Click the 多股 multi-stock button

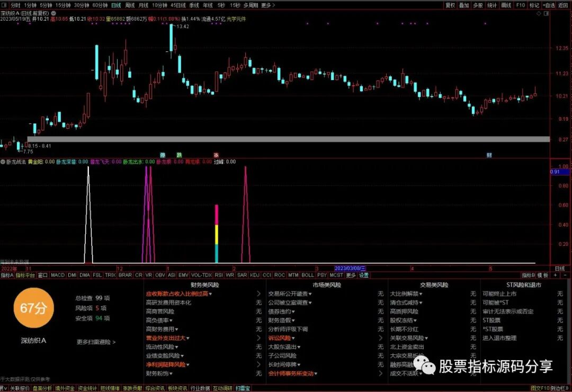tap(478, 5)
